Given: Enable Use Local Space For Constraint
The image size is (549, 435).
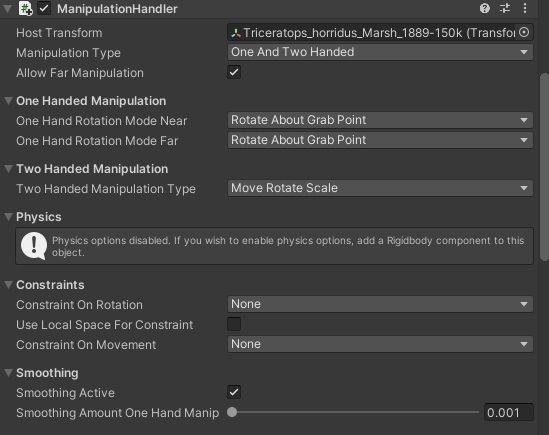Looking at the screenshot, I should pyautogui.click(x=234, y=324).
